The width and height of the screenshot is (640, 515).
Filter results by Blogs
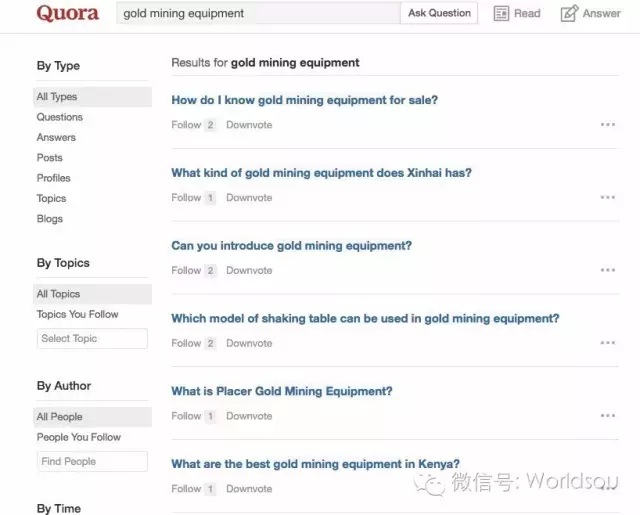point(49,219)
